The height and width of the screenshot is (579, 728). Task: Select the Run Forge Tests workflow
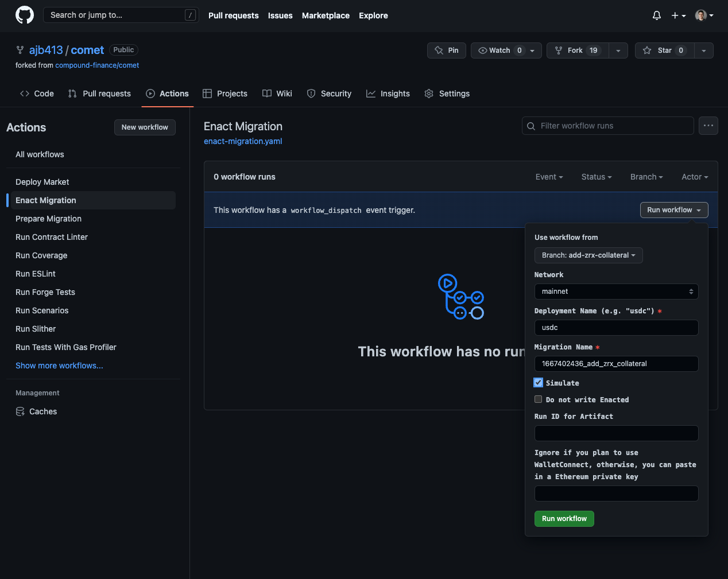[x=93, y=292]
